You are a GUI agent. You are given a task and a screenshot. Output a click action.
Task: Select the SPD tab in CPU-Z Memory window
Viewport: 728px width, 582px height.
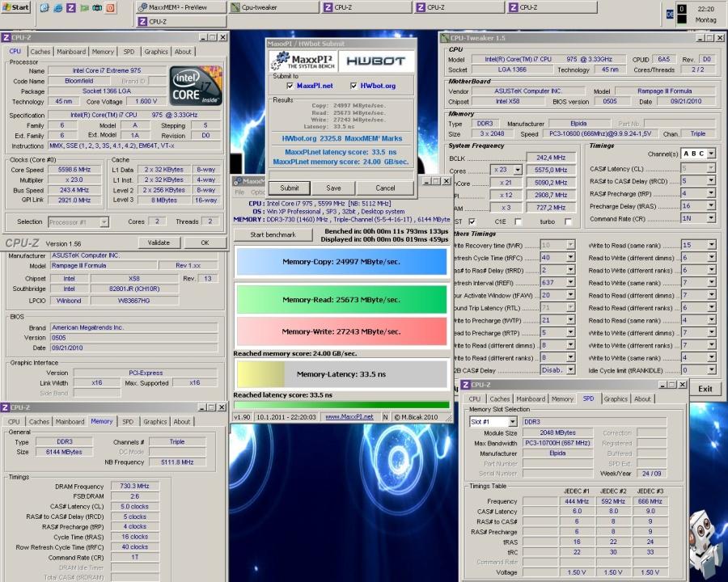click(x=128, y=421)
